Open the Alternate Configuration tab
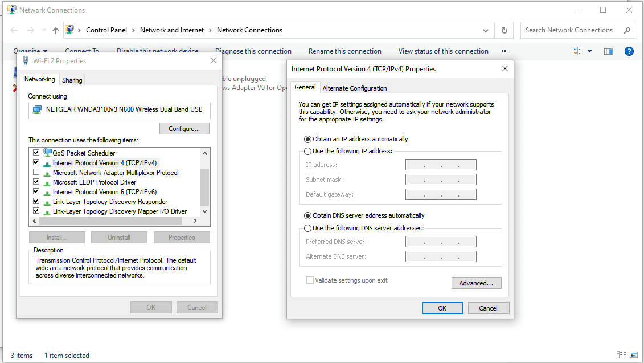This screenshot has height=363, width=644. coord(354,88)
